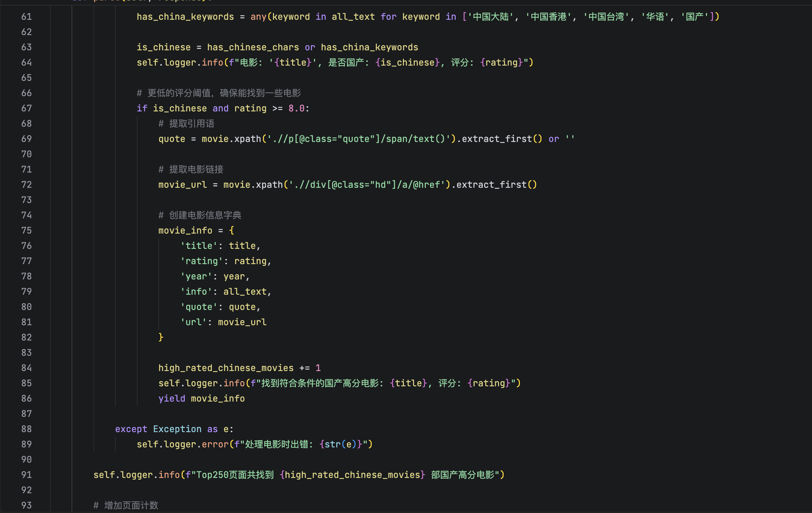
Task: Click the 8.0 rating threshold value
Action: tap(296, 108)
